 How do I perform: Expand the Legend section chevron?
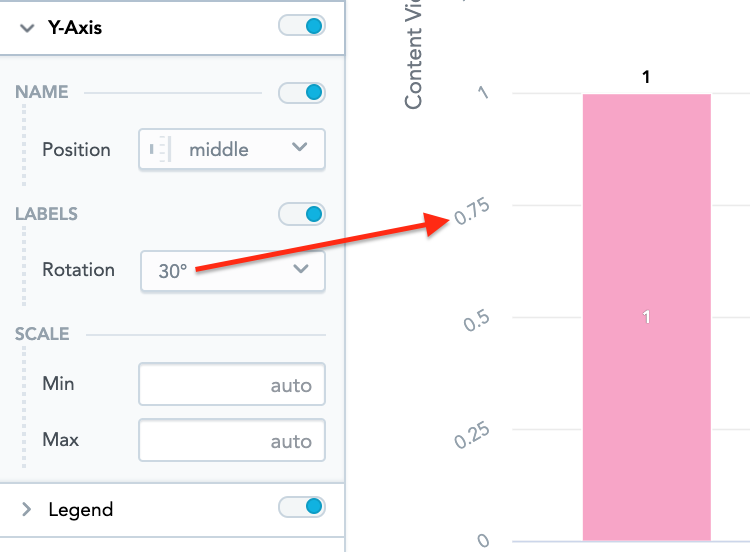point(27,510)
